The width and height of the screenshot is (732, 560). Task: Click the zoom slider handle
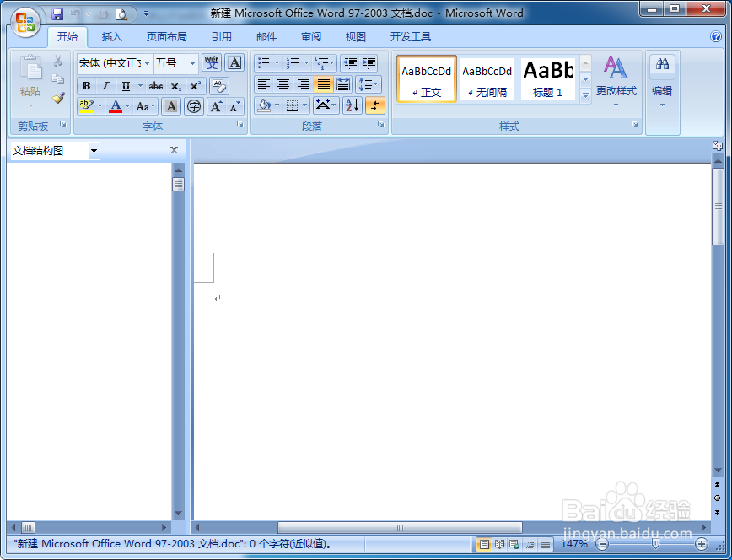tap(655, 544)
